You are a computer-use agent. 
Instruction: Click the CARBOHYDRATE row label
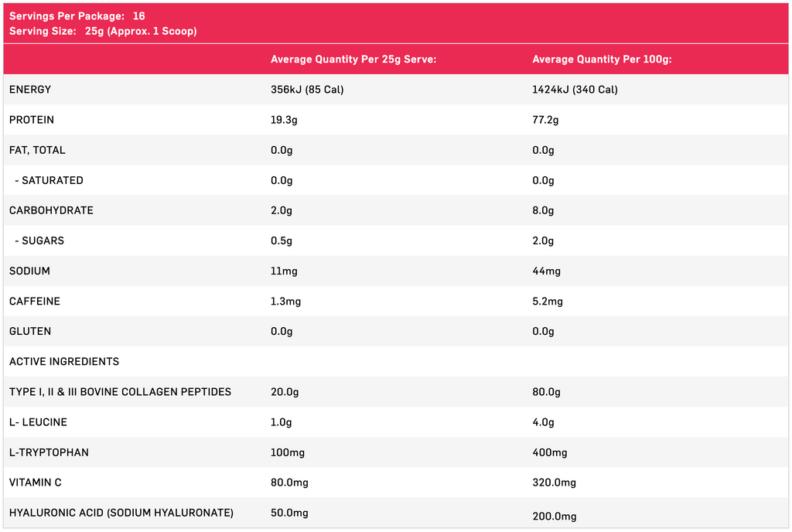pos(51,210)
